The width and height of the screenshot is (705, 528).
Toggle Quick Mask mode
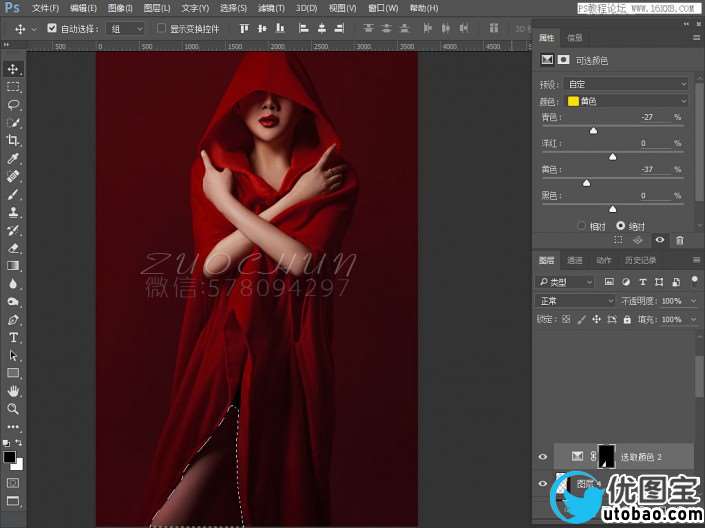13,483
